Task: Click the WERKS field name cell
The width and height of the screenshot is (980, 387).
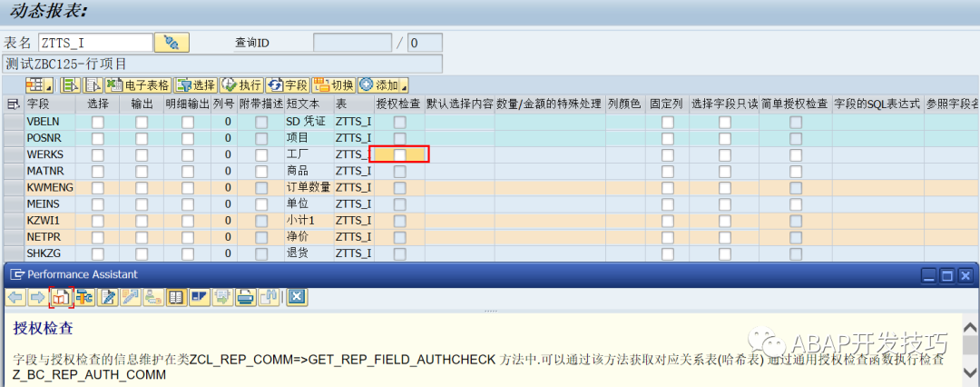Action: pyautogui.click(x=50, y=154)
